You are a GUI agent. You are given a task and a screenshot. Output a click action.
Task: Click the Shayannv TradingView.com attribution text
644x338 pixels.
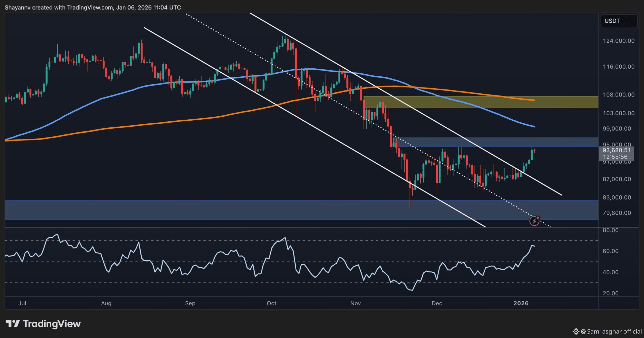[93, 8]
